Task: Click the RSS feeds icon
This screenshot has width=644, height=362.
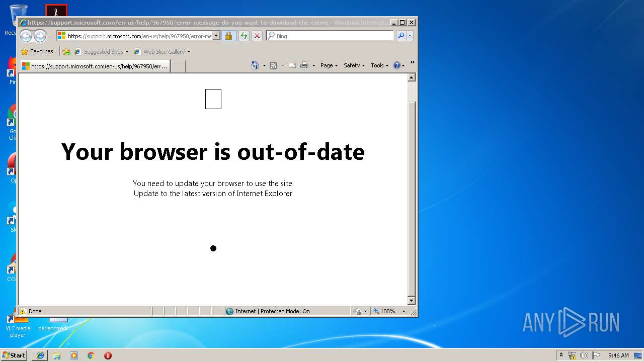Action: point(273,65)
